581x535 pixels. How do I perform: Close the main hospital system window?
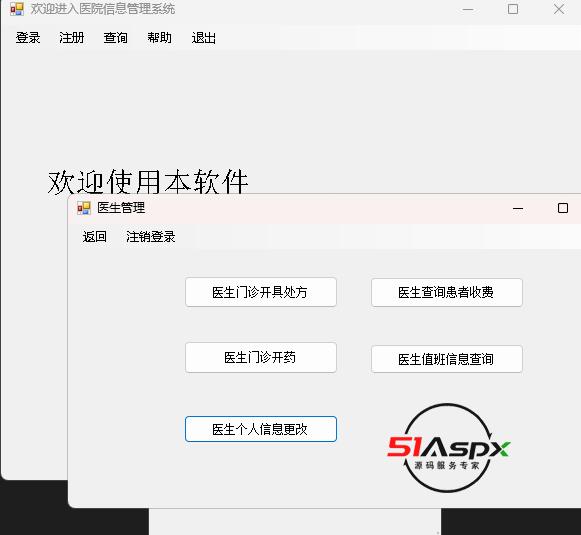point(559,9)
